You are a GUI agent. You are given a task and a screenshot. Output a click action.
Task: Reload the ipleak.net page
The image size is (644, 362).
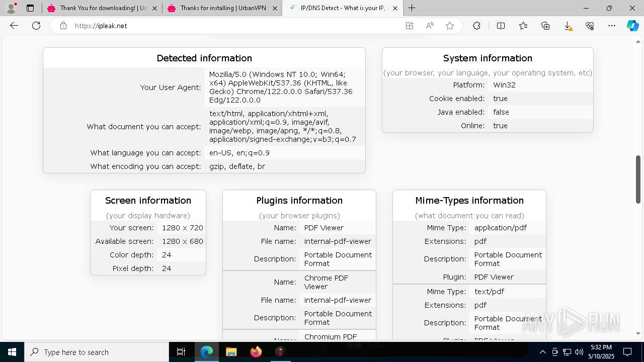(36, 26)
